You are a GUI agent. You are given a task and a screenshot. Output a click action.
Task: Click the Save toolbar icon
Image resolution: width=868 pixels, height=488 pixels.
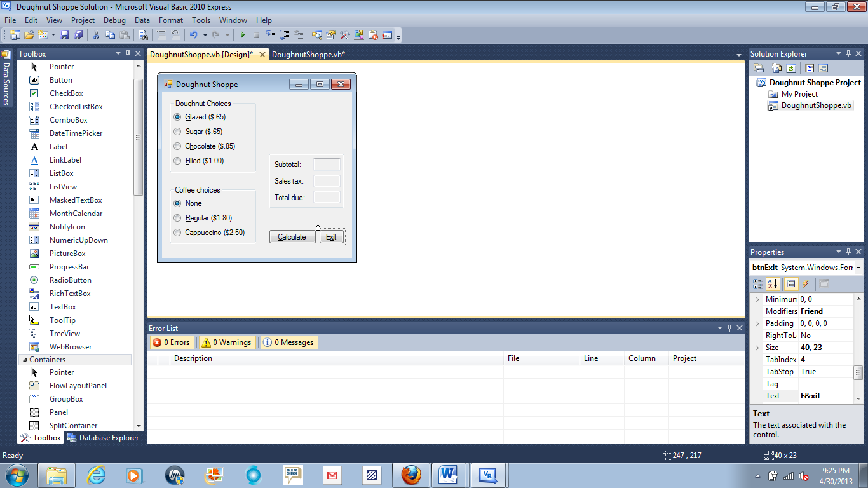tap(64, 35)
